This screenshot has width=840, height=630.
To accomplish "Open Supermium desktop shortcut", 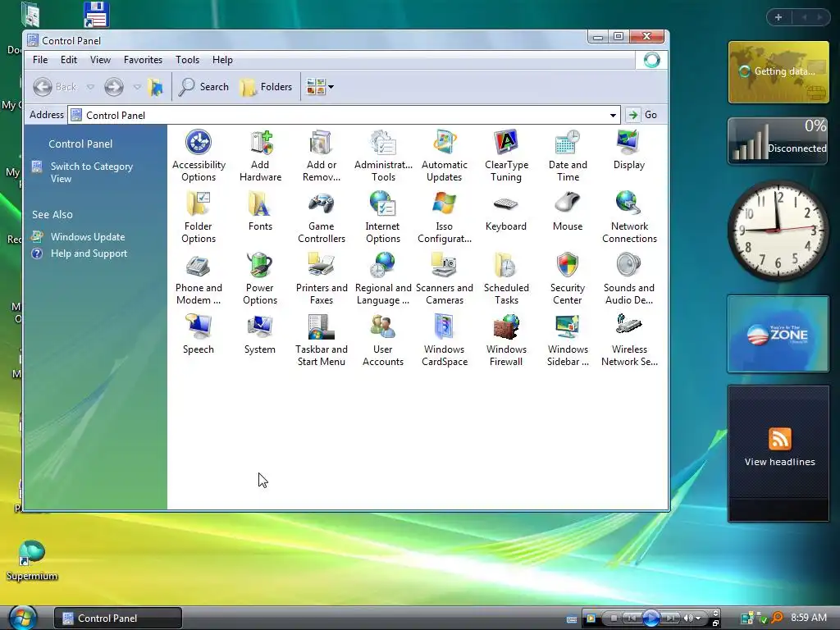I will (x=32, y=560).
